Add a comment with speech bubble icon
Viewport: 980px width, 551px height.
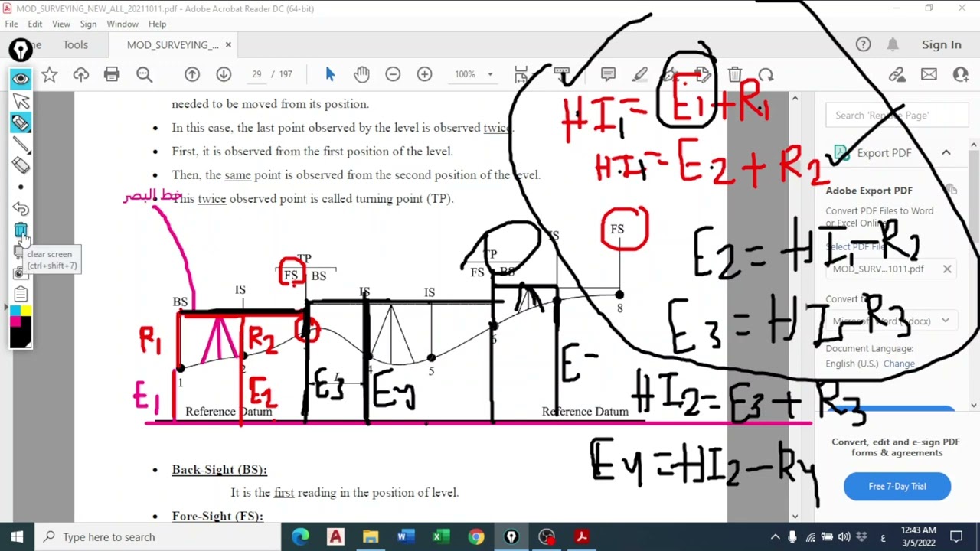[608, 74]
